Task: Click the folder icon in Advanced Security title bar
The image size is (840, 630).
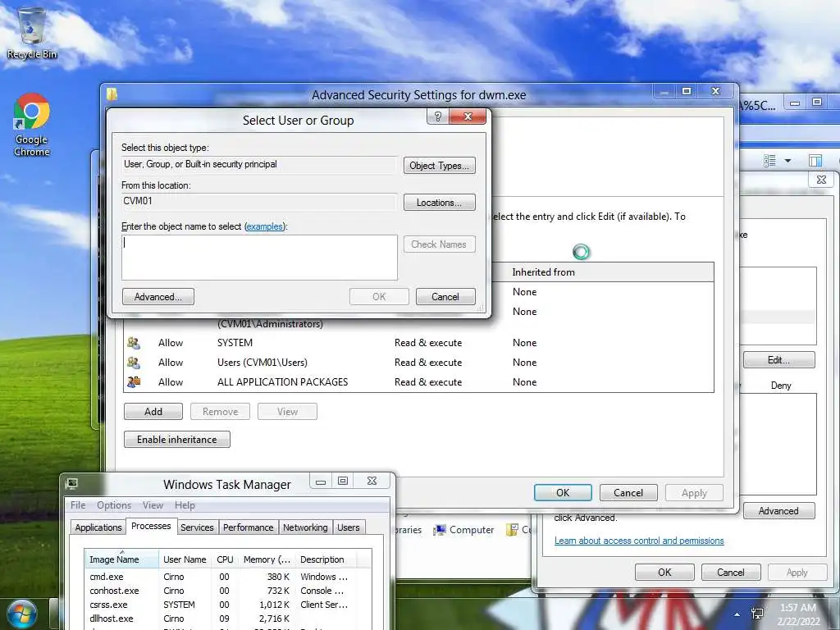Action: click(112, 94)
